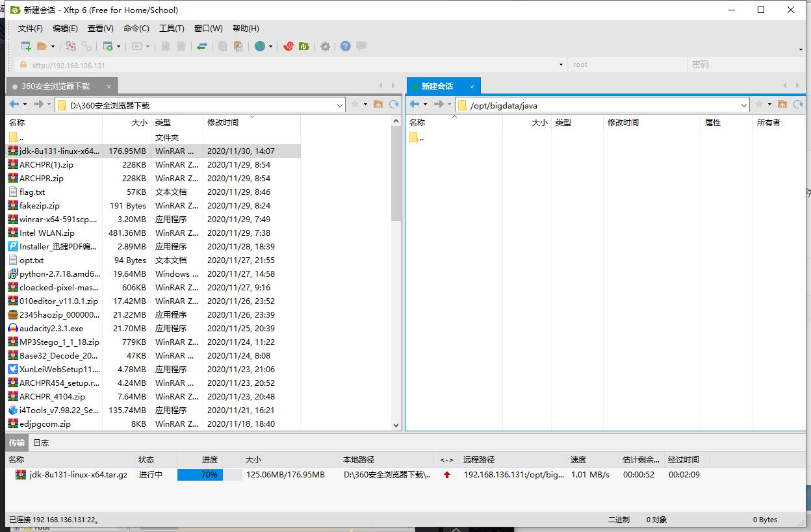The width and height of the screenshot is (811, 532).
Task: Select the flag.txt file in local list
Action: [x=32, y=192]
